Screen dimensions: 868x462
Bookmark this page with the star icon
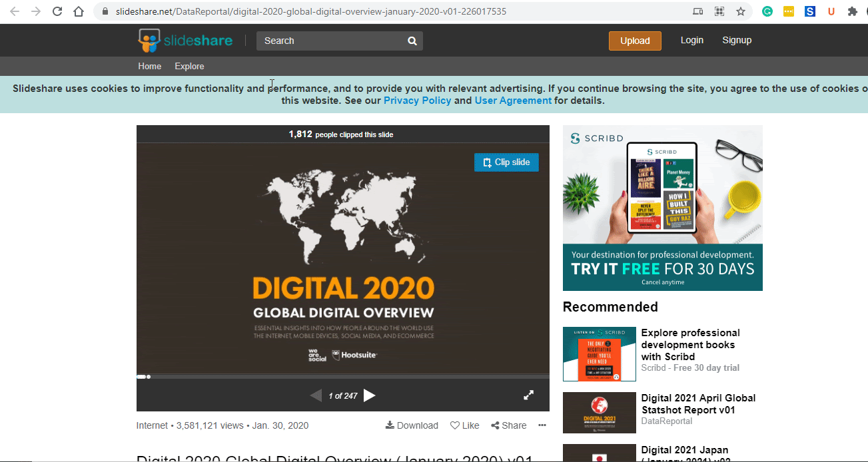pyautogui.click(x=741, y=11)
